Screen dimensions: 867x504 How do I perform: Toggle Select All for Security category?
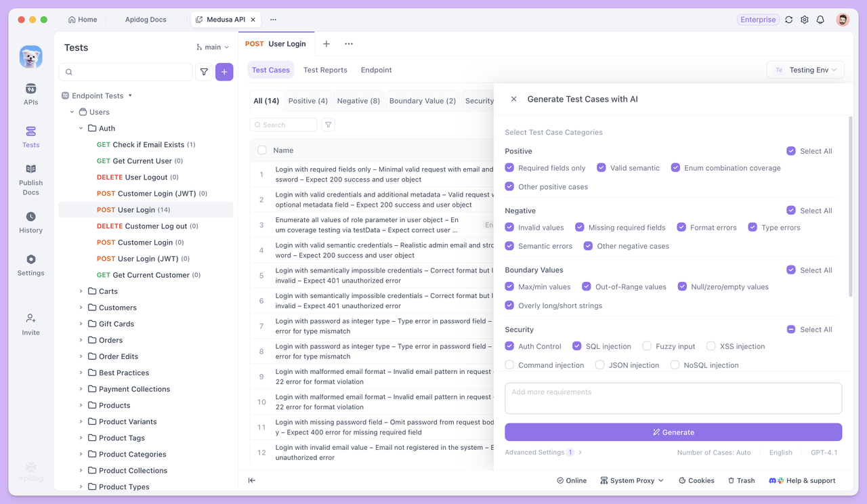coord(790,329)
